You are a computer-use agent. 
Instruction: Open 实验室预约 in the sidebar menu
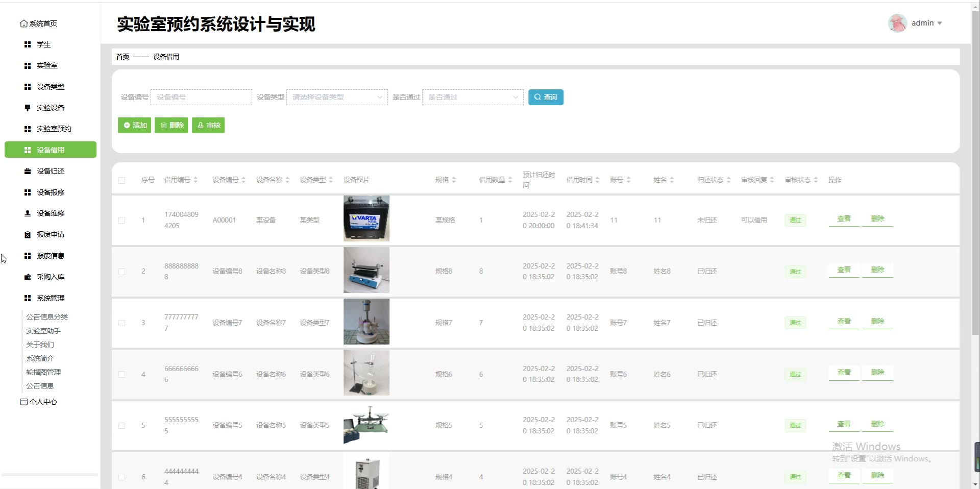[x=54, y=129]
